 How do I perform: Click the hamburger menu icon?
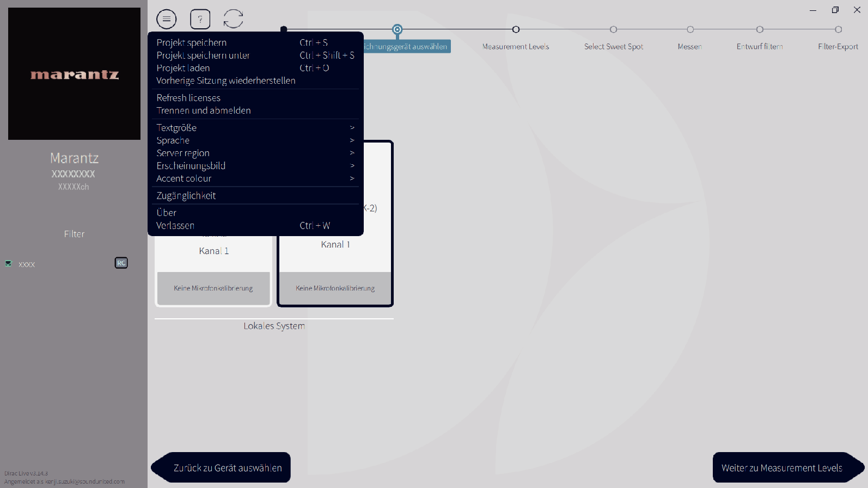click(167, 19)
